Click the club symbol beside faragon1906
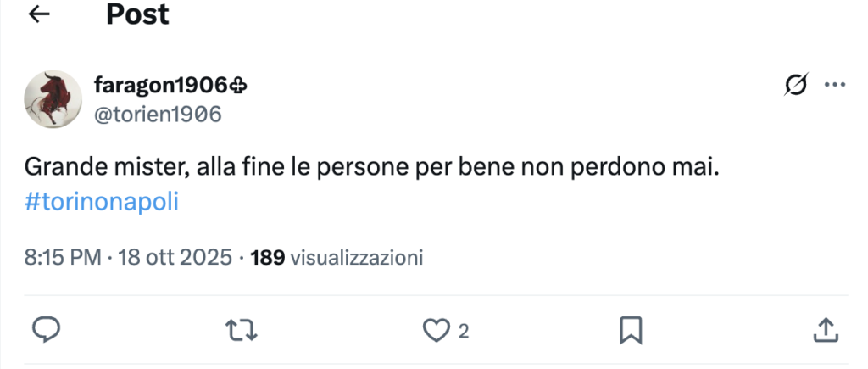This screenshot has width=868, height=369. (x=239, y=85)
